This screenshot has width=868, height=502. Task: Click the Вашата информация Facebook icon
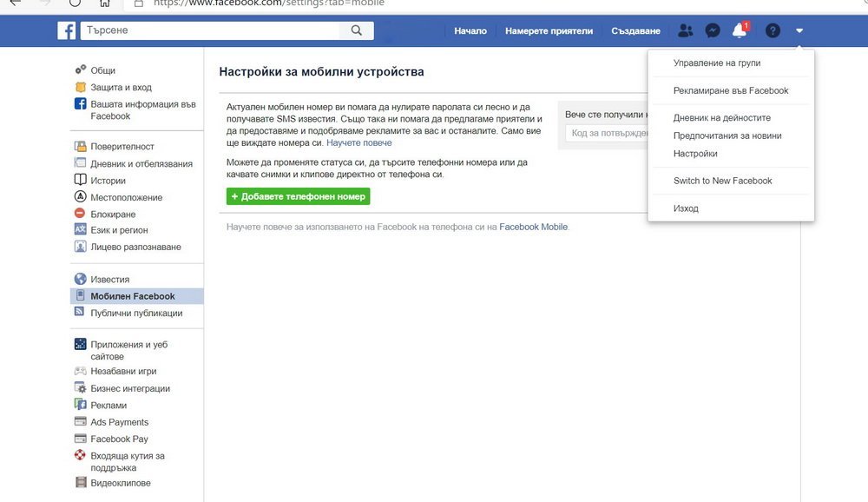(81, 103)
